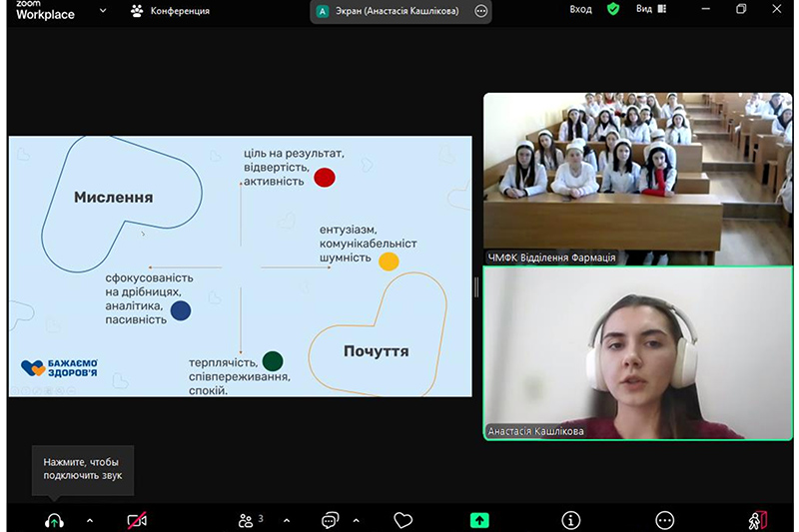Expand the chat options arrow
Viewport: 799px width, 532px height.
357,520
